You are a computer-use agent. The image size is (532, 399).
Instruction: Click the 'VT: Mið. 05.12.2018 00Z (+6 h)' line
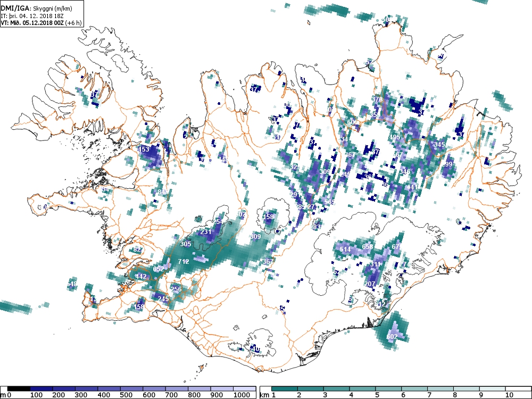(x=41, y=23)
